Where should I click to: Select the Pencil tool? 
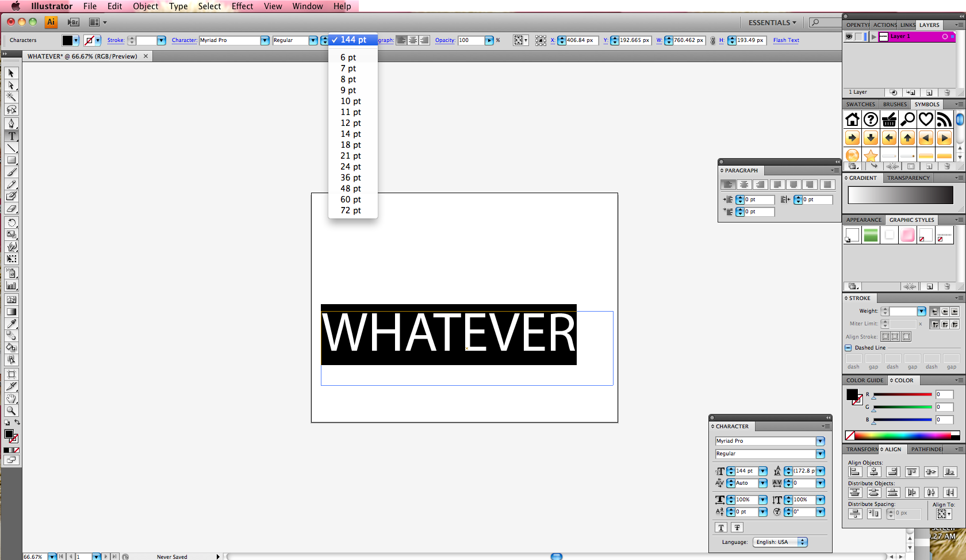tap(11, 184)
